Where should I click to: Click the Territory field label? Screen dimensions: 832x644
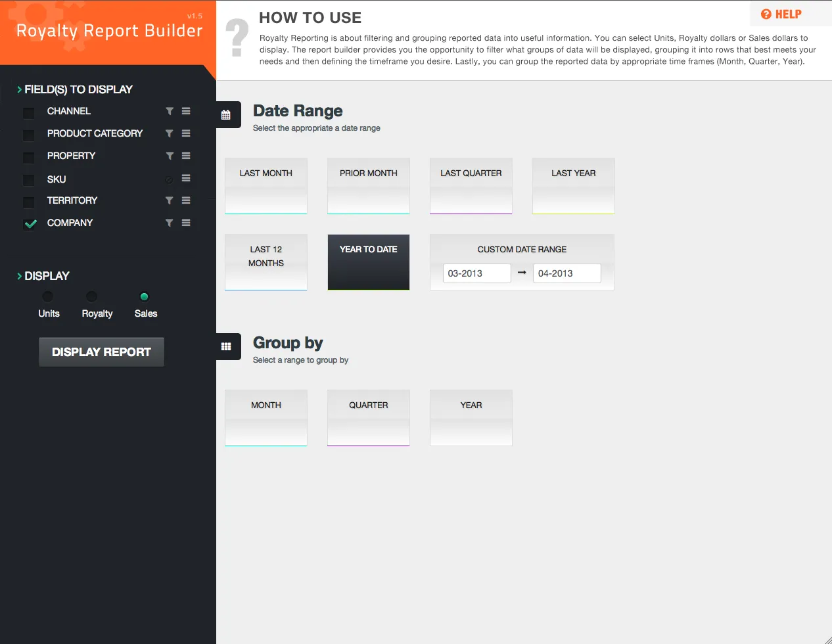coord(72,200)
